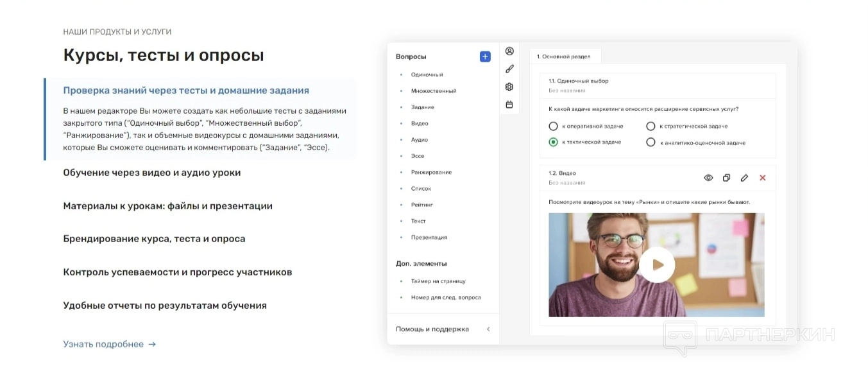
Task: Choose "Множественный" question type
Action: [434, 91]
